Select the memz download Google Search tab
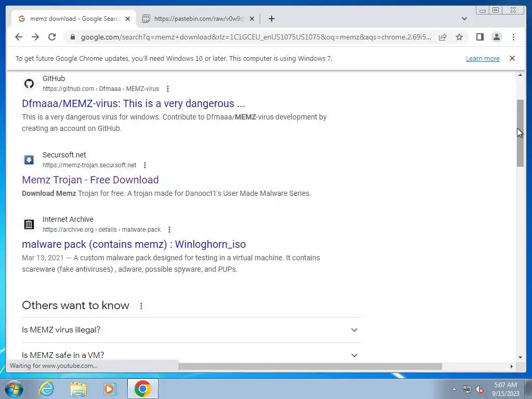Viewport: 532px width, 399px height. 74,19
